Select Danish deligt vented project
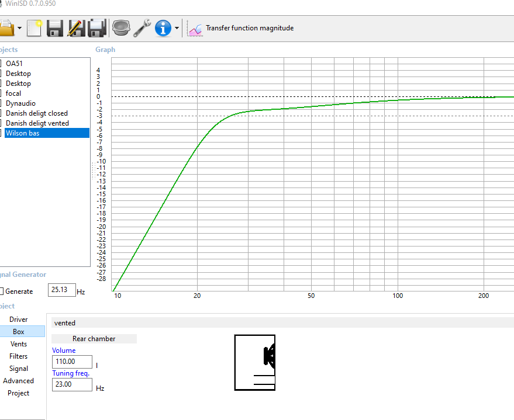Viewport: 514px width, 420px height. (x=37, y=123)
